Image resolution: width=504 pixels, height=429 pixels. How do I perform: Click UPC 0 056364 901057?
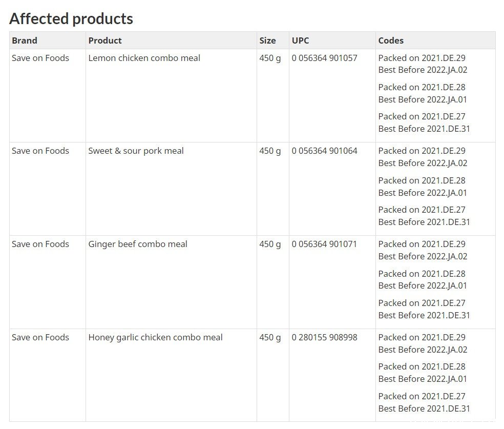tap(324, 58)
